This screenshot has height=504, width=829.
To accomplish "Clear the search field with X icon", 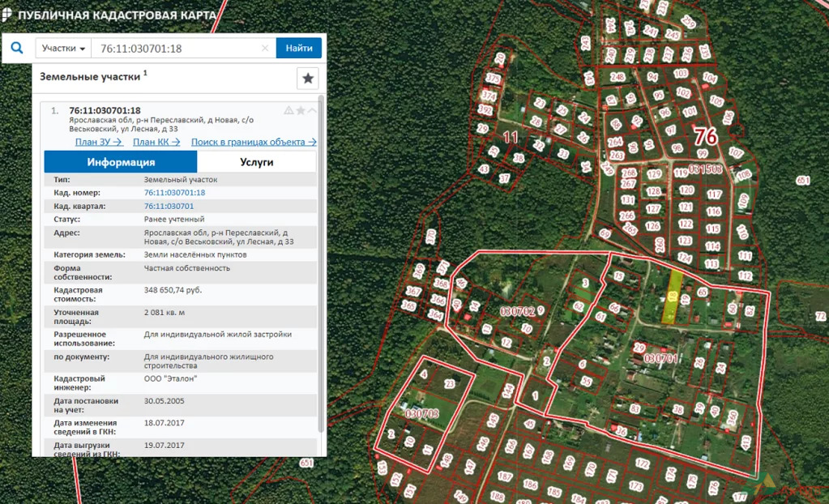I will 265,49.
